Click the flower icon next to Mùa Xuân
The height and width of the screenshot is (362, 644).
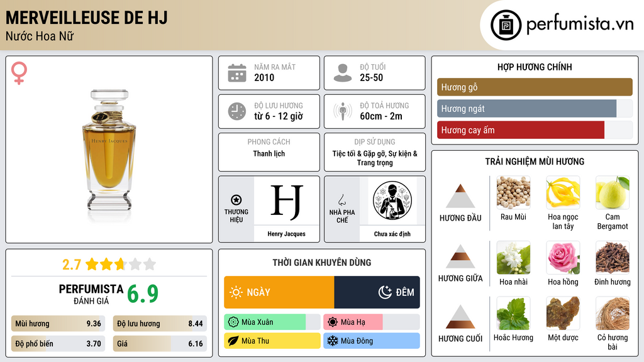233,322
